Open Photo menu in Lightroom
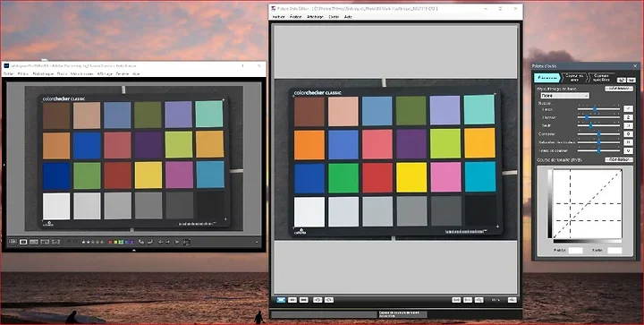Screen dimensions: 644x325 pos(62,74)
